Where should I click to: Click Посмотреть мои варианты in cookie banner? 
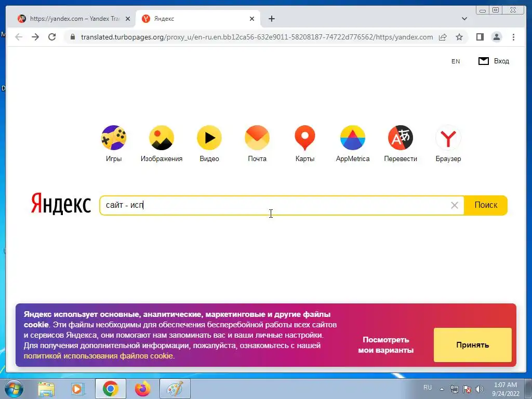[386, 345]
